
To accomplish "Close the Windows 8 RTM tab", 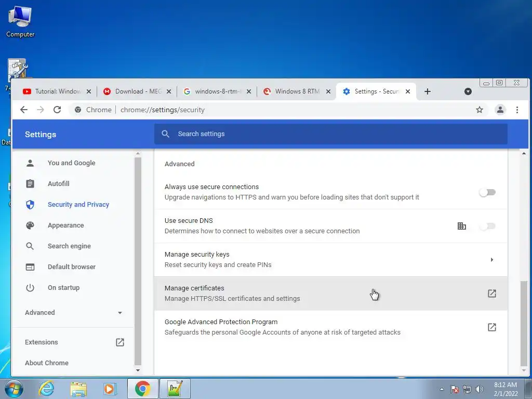I will point(328,91).
